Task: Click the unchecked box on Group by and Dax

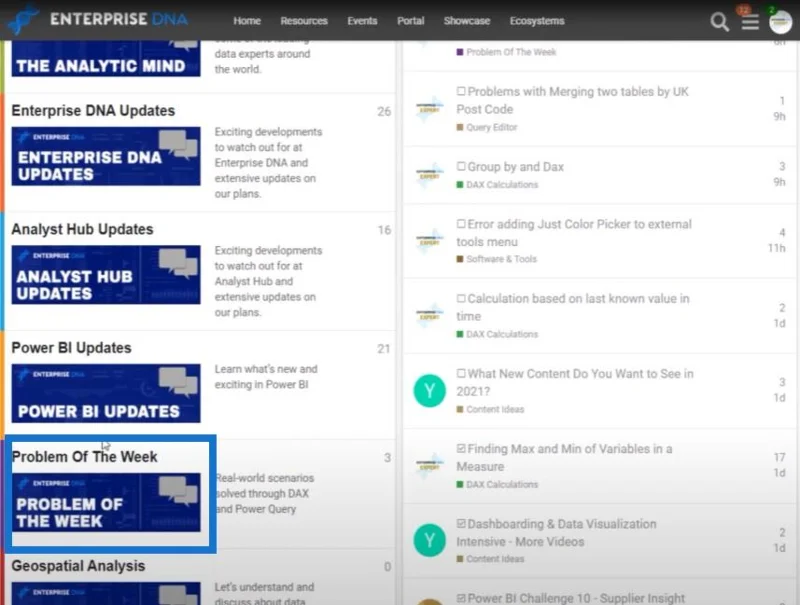Action: point(461,166)
